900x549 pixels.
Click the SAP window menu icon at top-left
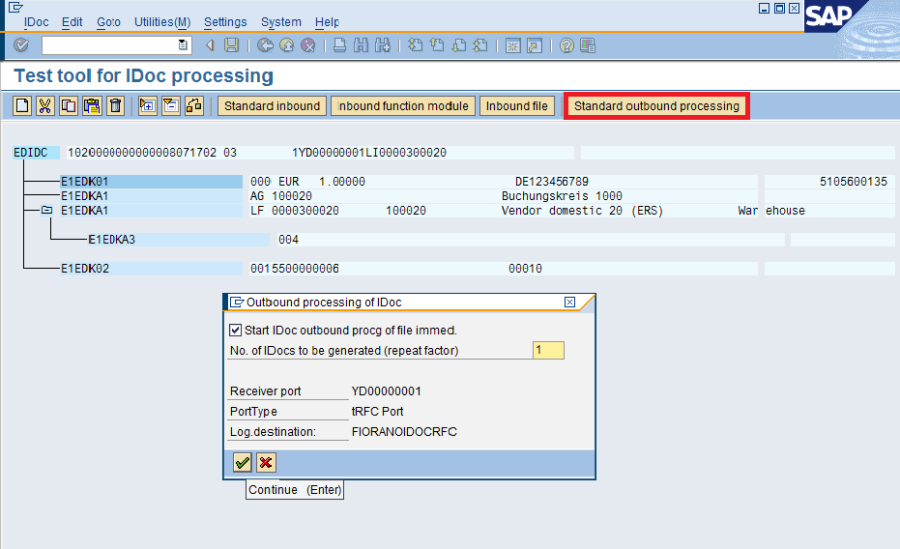(15, 7)
